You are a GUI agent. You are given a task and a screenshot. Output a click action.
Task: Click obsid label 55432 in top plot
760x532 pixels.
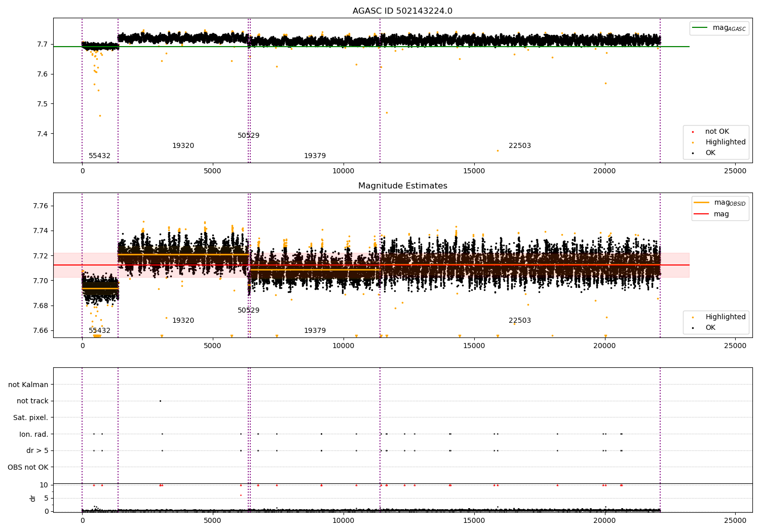pos(99,156)
